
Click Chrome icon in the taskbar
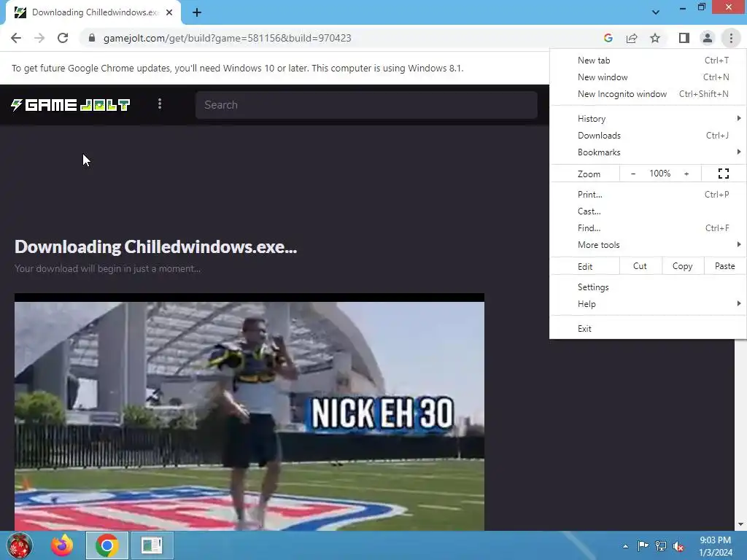click(107, 545)
